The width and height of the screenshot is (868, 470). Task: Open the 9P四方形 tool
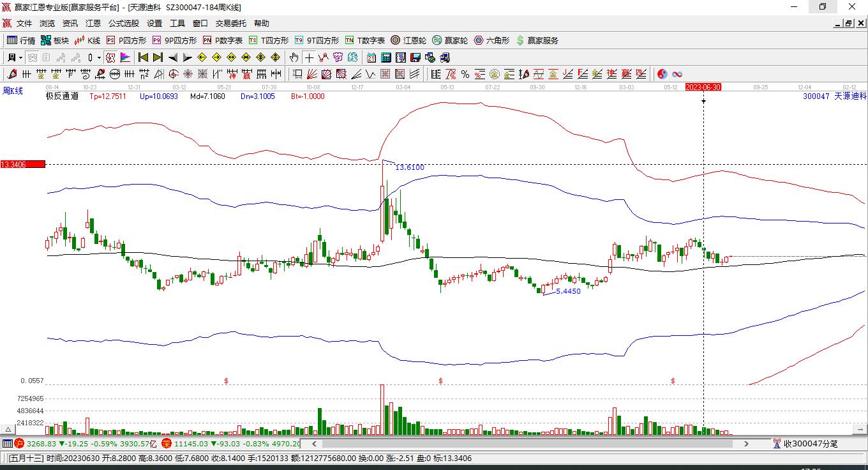pyautogui.click(x=174, y=40)
